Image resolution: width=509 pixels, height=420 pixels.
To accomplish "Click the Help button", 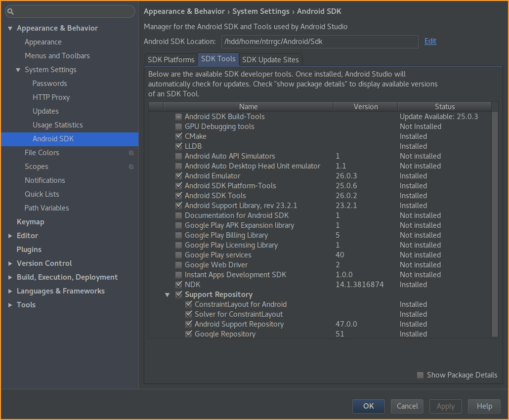I will point(484,406).
